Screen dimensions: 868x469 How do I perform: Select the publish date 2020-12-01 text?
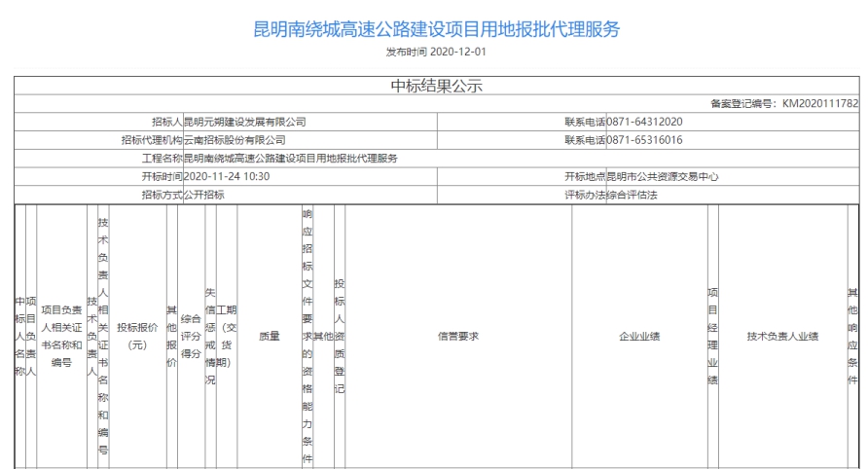[458, 53]
